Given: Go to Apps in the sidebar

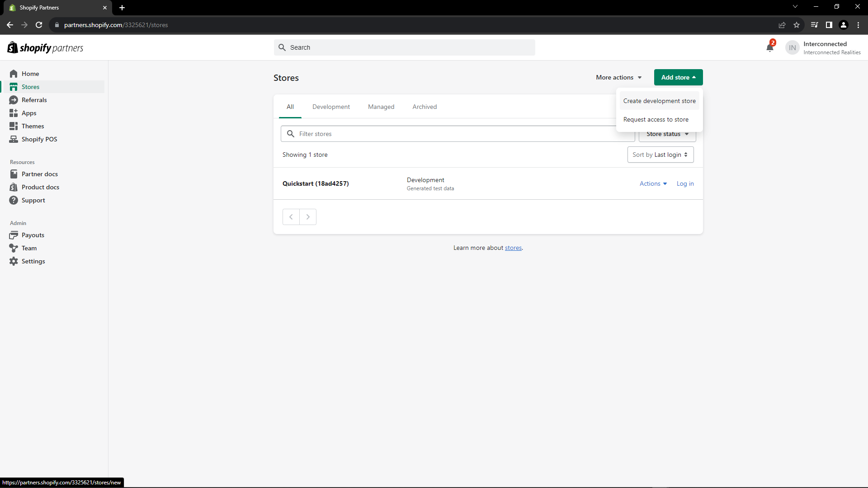Looking at the screenshot, I should [x=28, y=113].
